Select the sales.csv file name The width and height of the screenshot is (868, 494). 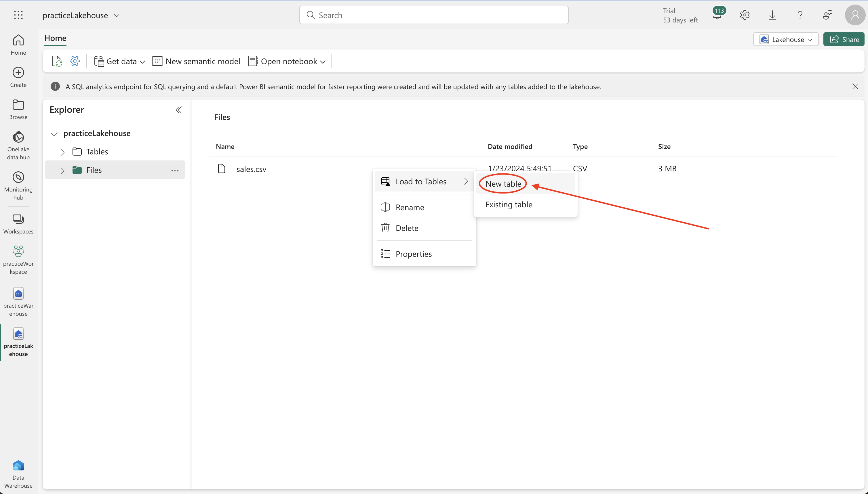[x=251, y=169]
